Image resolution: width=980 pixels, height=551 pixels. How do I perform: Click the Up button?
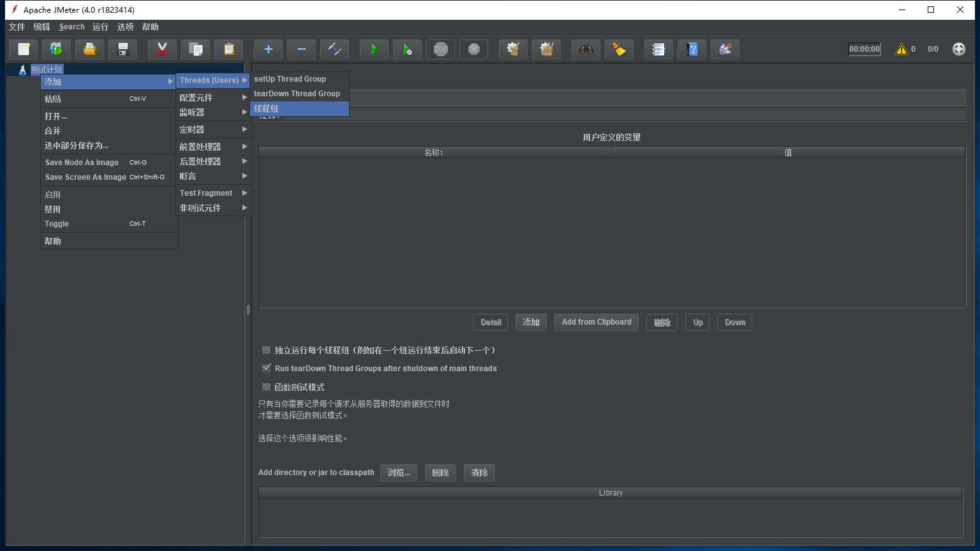point(698,322)
